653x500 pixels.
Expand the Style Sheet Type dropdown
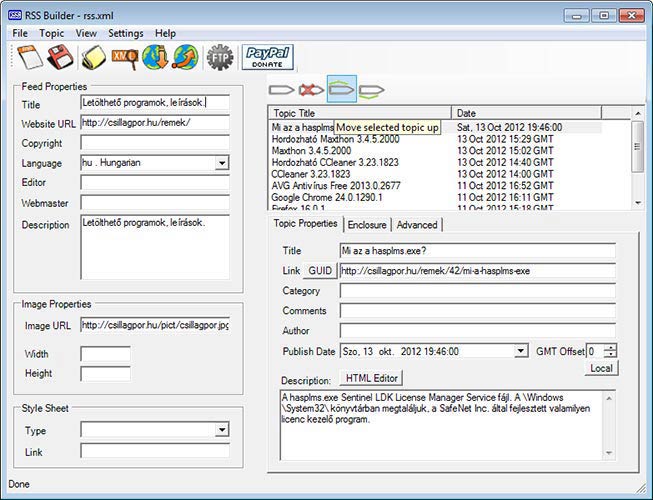point(222,429)
